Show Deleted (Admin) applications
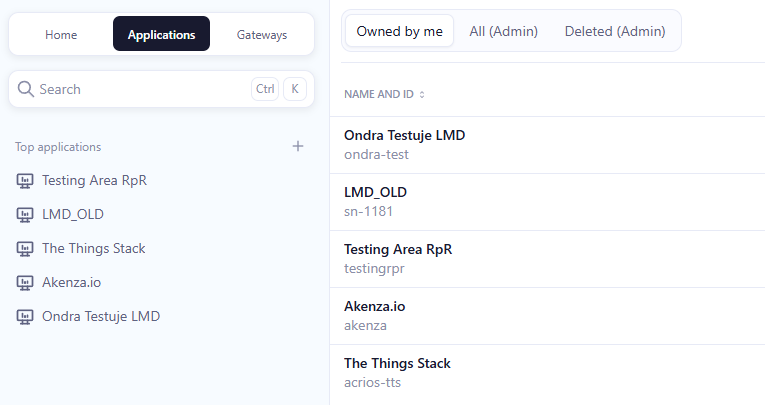Image resolution: width=765 pixels, height=405 pixels. pyautogui.click(x=615, y=31)
